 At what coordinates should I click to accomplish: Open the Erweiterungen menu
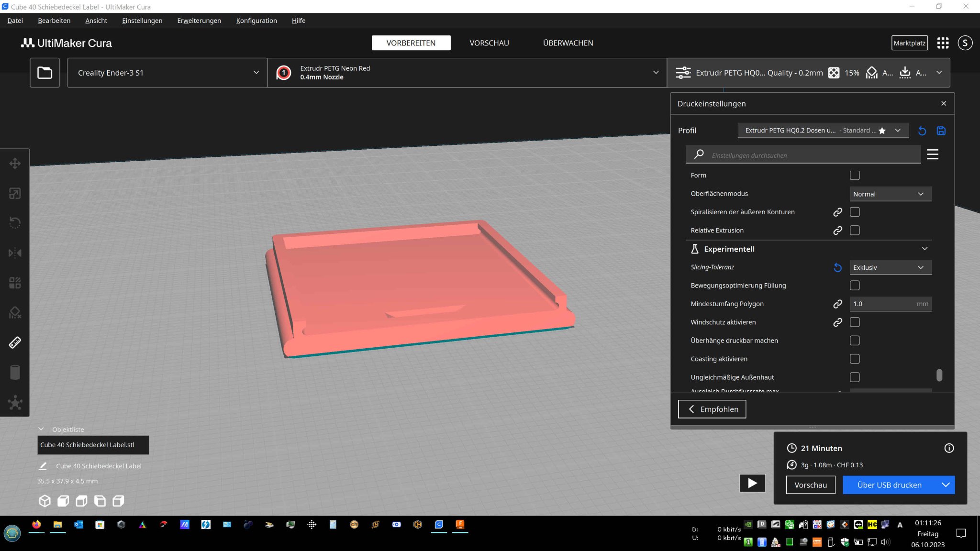click(199, 21)
